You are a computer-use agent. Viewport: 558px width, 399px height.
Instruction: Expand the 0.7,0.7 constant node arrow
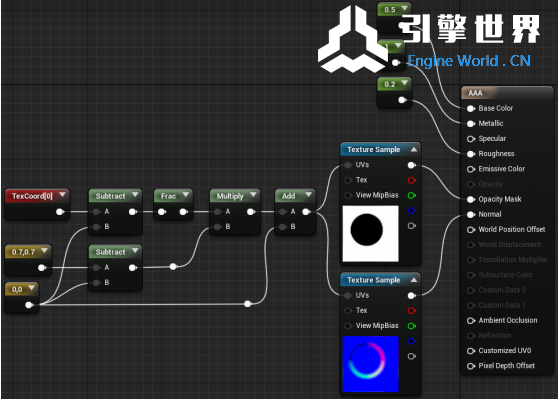(x=44, y=251)
